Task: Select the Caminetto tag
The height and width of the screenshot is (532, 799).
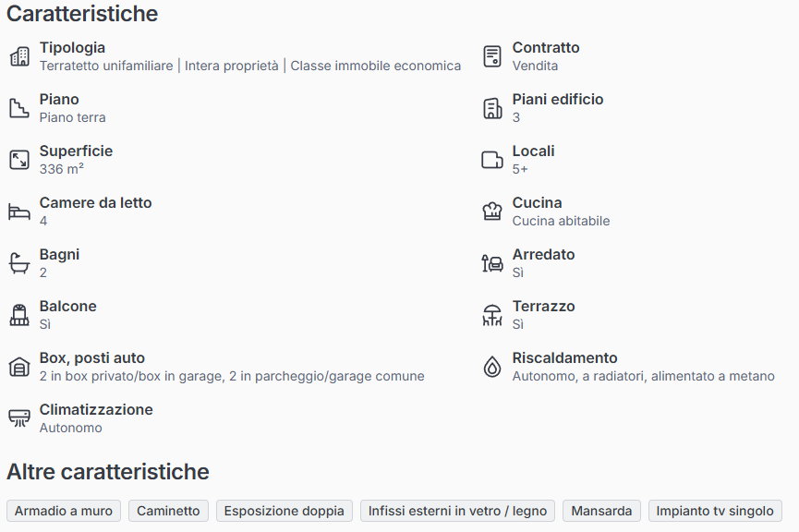Action: [169, 511]
